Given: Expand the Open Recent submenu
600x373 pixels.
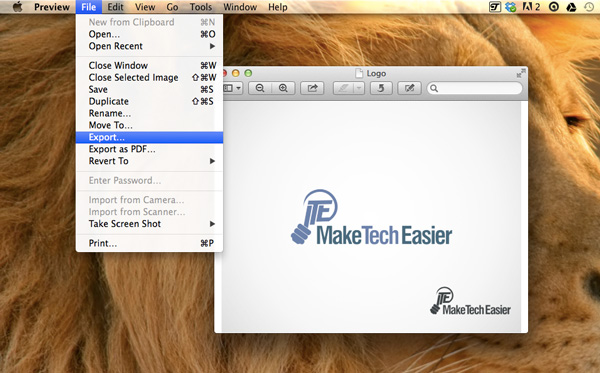Looking at the screenshot, I should 149,46.
